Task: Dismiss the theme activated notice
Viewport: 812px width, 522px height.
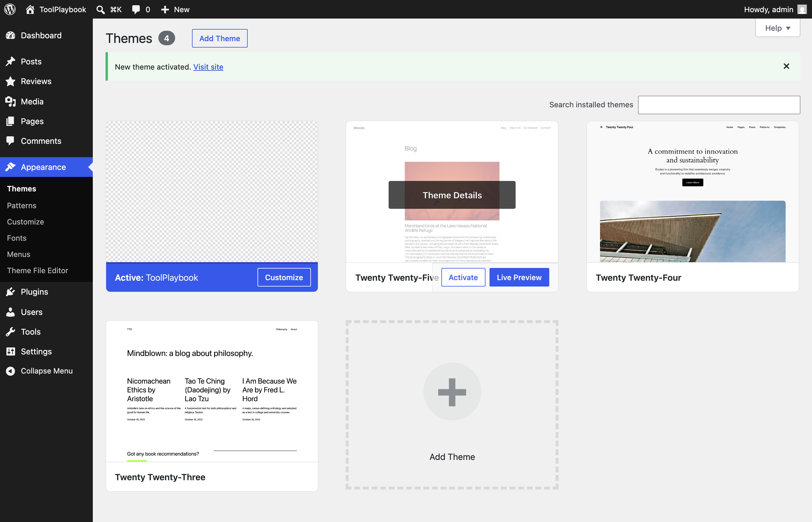Action: click(x=786, y=66)
